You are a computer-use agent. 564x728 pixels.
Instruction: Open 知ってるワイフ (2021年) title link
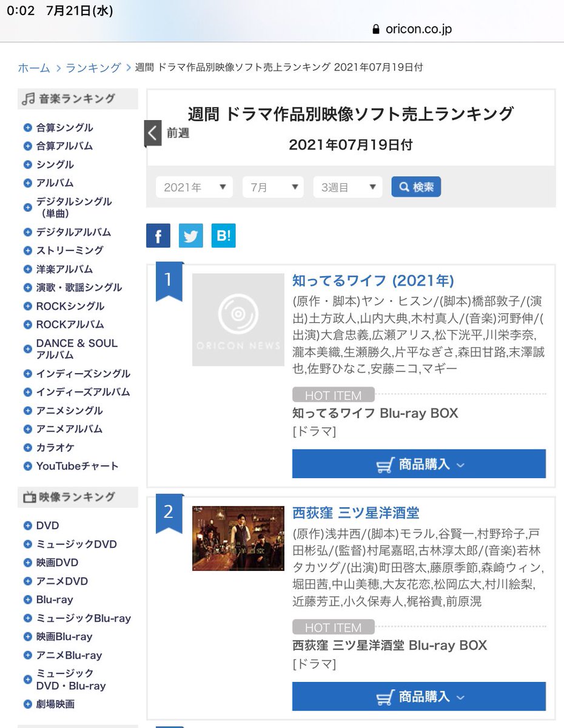click(x=373, y=280)
